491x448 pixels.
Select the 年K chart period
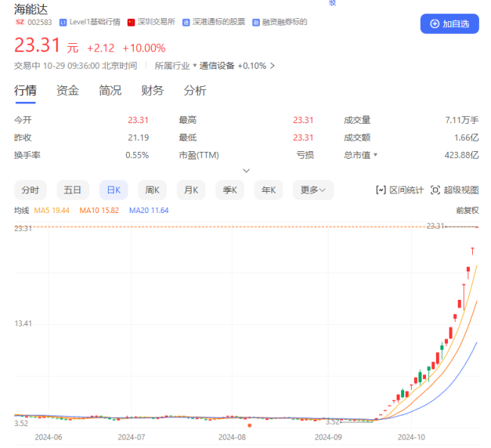269,190
